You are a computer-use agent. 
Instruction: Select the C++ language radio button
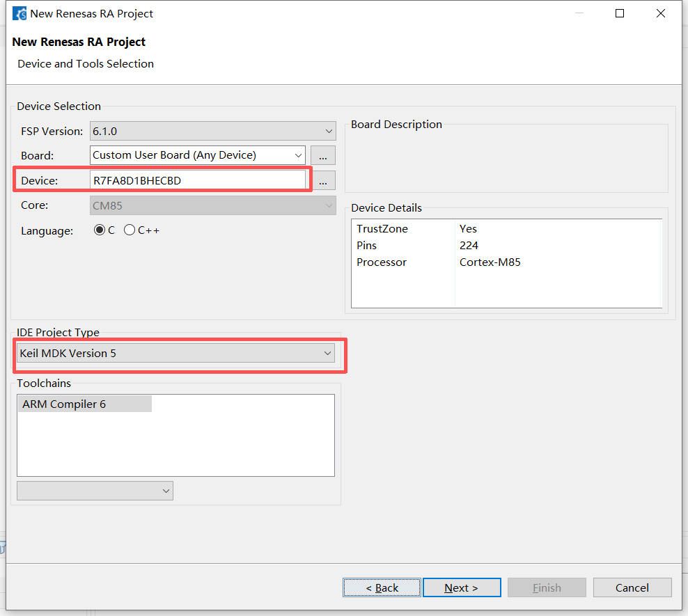coord(130,230)
